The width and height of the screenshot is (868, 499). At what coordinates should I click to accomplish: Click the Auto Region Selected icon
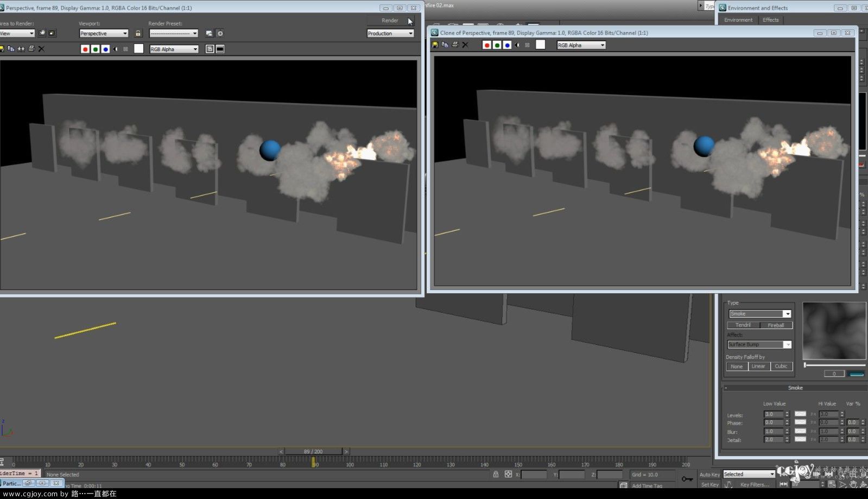pos(52,33)
